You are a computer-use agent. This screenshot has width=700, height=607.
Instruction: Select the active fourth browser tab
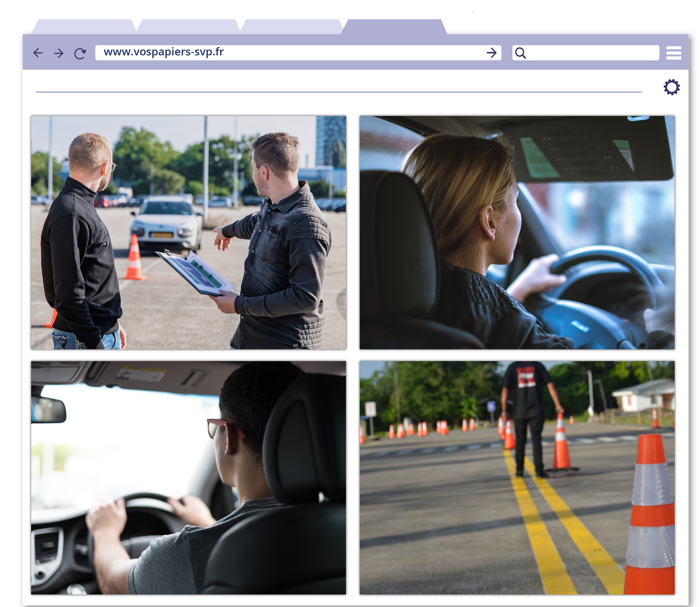(x=395, y=26)
